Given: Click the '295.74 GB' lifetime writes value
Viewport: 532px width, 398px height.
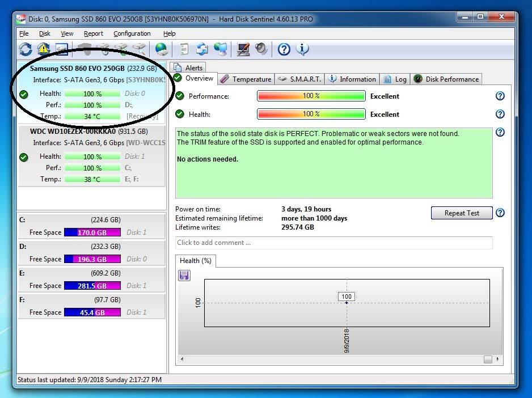Looking at the screenshot, I should pos(298,227).
